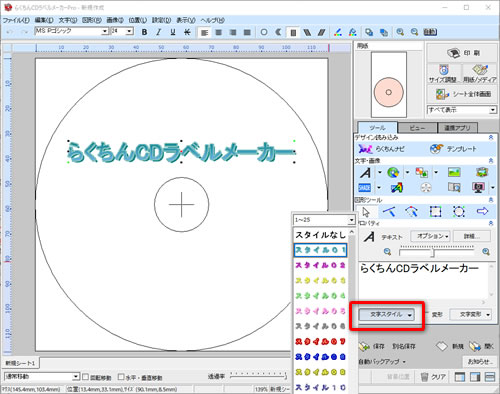
Task: Open the 文字スタイル dropdown button
Action: tap(387, 314)
